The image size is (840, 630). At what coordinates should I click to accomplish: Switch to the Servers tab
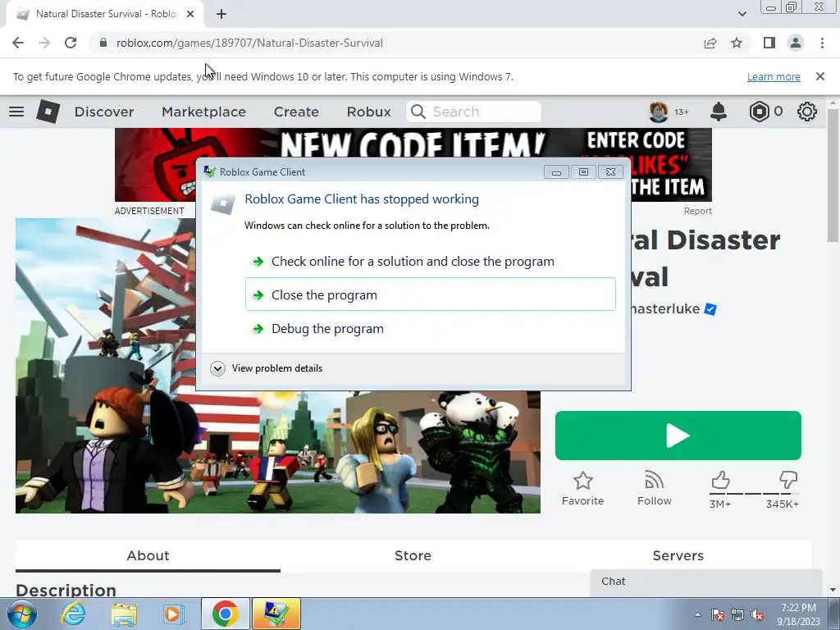point(678,555)
